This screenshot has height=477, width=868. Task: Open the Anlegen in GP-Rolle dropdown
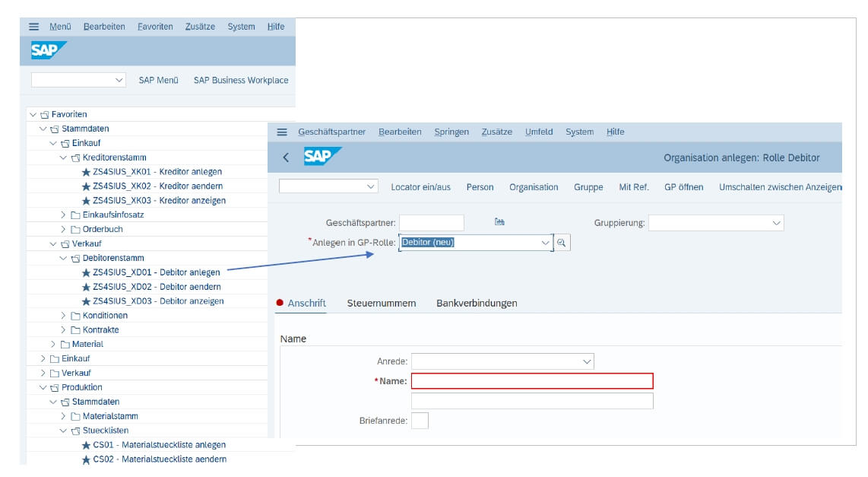click(545, 243)
